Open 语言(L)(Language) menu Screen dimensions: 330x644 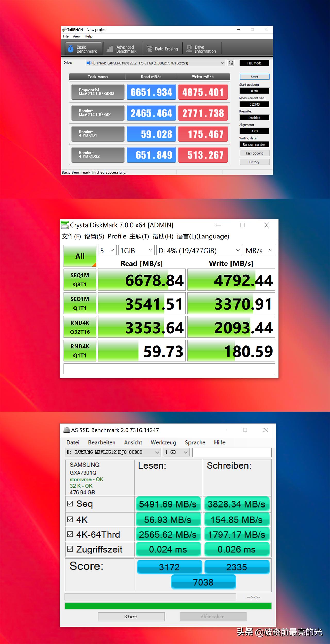pyautogui.click(x=203, y=236)
